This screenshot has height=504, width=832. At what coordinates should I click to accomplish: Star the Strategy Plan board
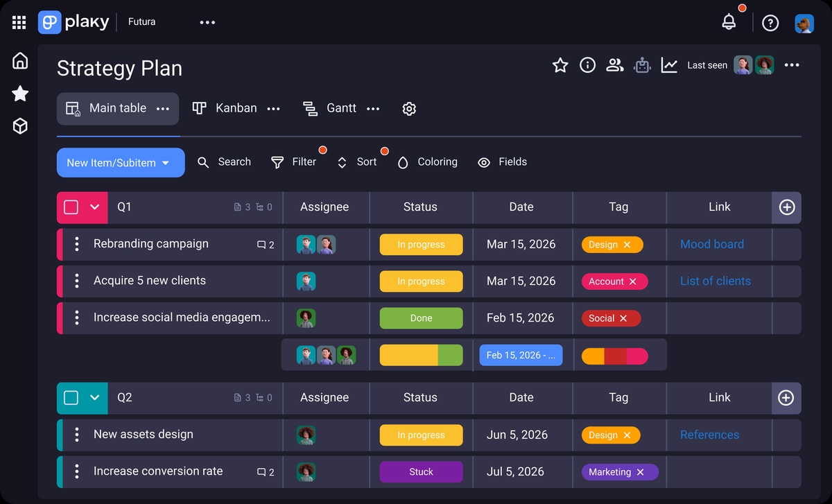[x=560, y=65]
